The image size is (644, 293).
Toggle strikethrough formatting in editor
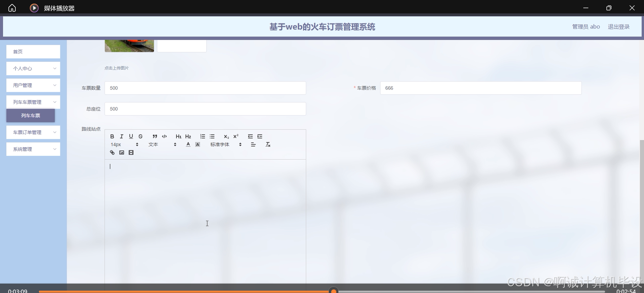tap(141, 136)
